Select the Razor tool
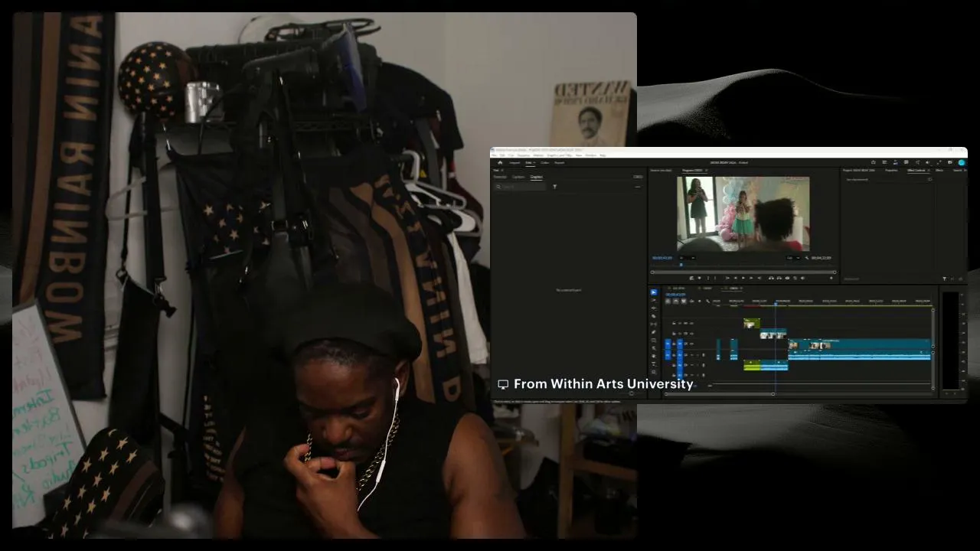The image size is (980, 551). pos(653,316)
